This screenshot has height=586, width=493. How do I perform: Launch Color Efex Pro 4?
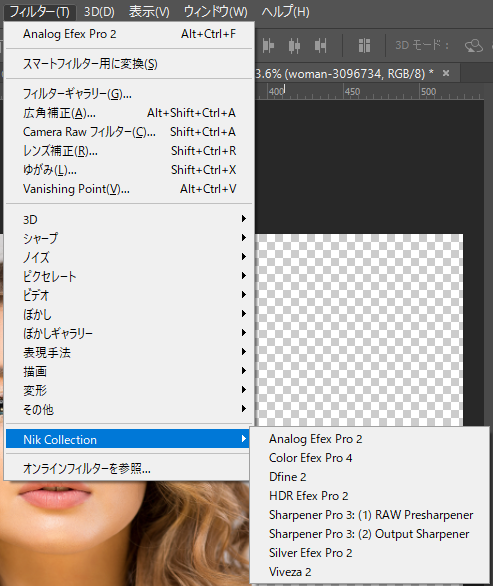point(369,457)
